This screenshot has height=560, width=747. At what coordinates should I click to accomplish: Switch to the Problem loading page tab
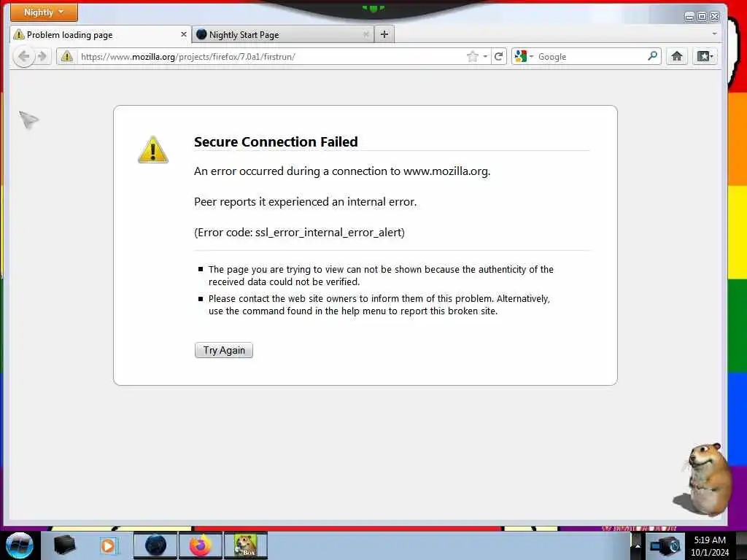(x=101, y=35)
